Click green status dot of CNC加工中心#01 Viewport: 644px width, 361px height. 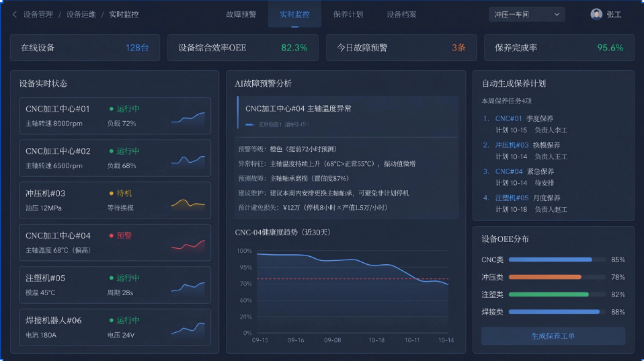coord(111,109)
